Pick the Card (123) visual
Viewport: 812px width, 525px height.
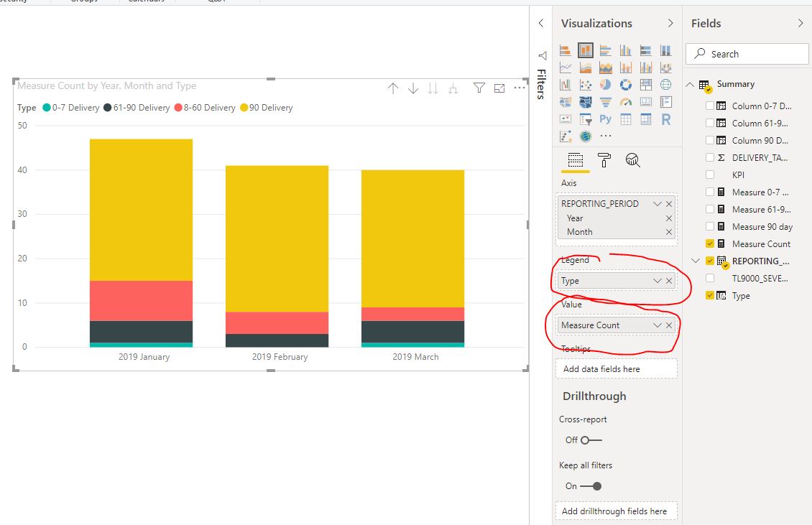click(x=646, y=102)
